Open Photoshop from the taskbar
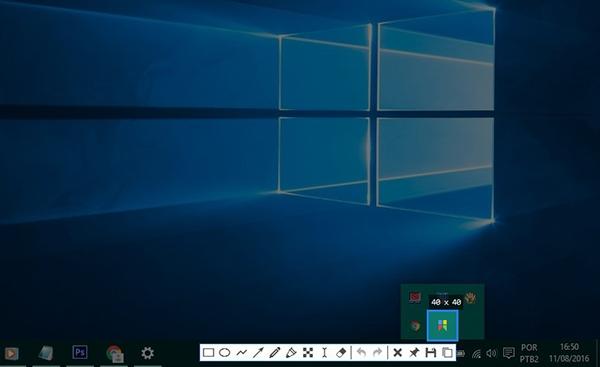The width and height of the screenshot is (600, 367). pos(80,352)
